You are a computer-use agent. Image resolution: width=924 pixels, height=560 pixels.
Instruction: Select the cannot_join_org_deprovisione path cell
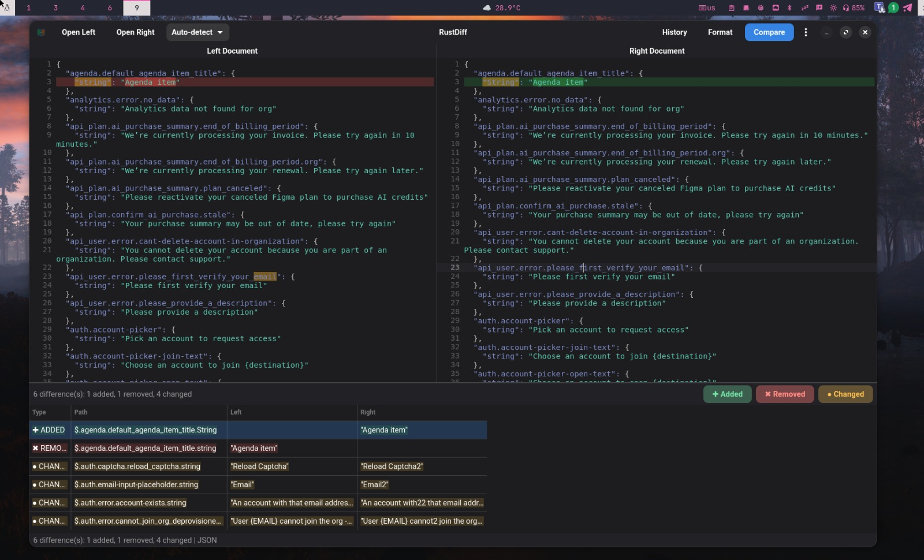pos(149,521)
